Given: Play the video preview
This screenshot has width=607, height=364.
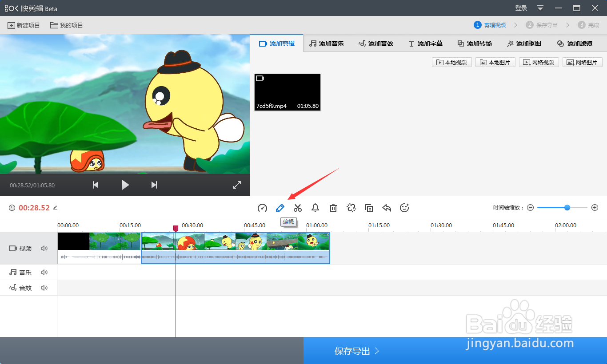Looking at the screenshot, I should coord(125,185).
